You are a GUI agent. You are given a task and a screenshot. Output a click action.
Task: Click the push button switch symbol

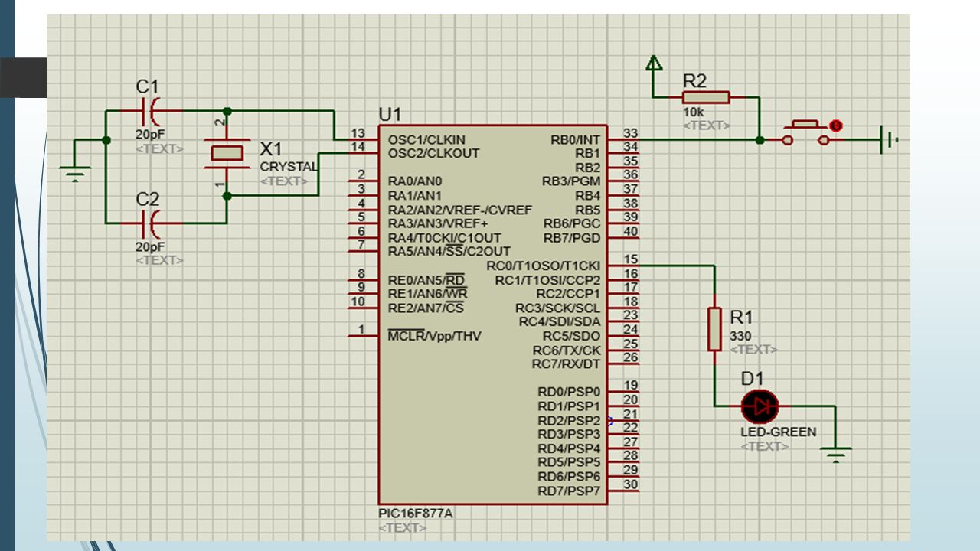click(805, 132)
